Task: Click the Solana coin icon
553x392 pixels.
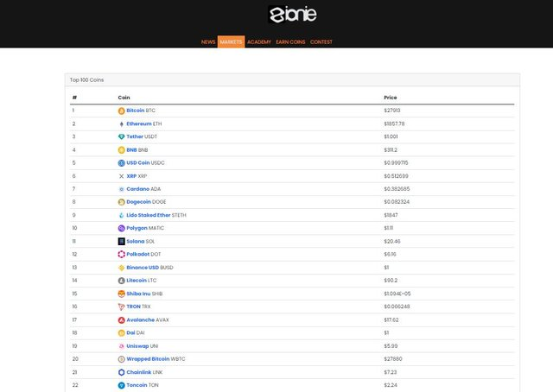Action: (x=121, y=241)
